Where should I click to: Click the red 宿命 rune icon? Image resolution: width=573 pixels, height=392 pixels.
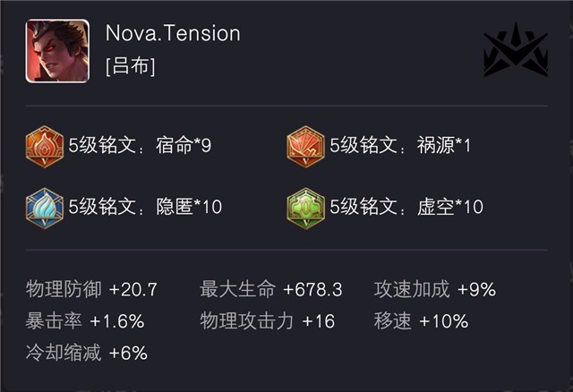click(45, 147)
